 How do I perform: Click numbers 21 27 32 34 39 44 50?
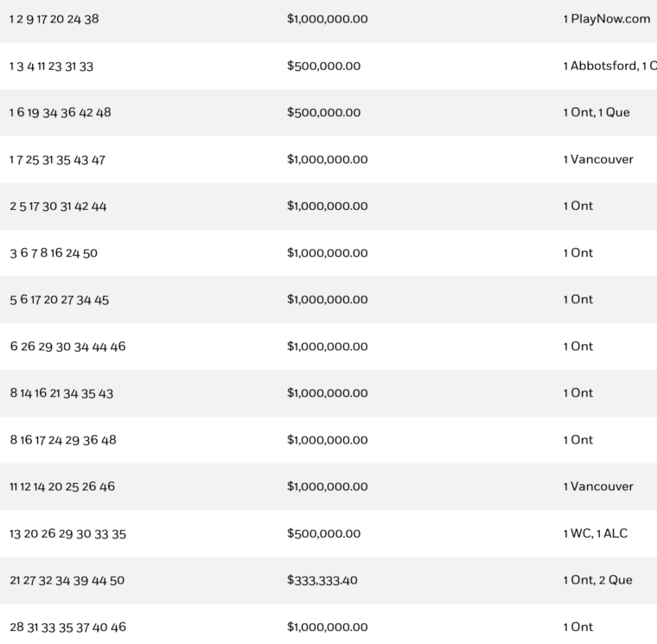pyautogui.click(x=67, y=581)
